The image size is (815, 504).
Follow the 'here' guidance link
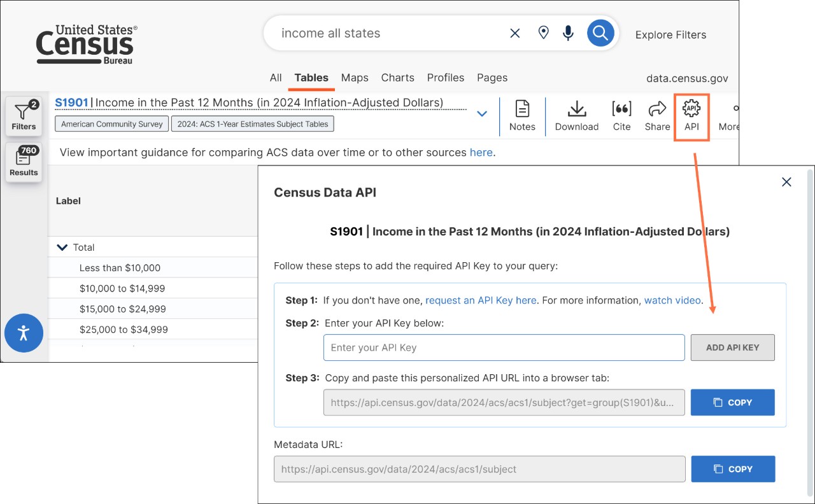[481, 153]
